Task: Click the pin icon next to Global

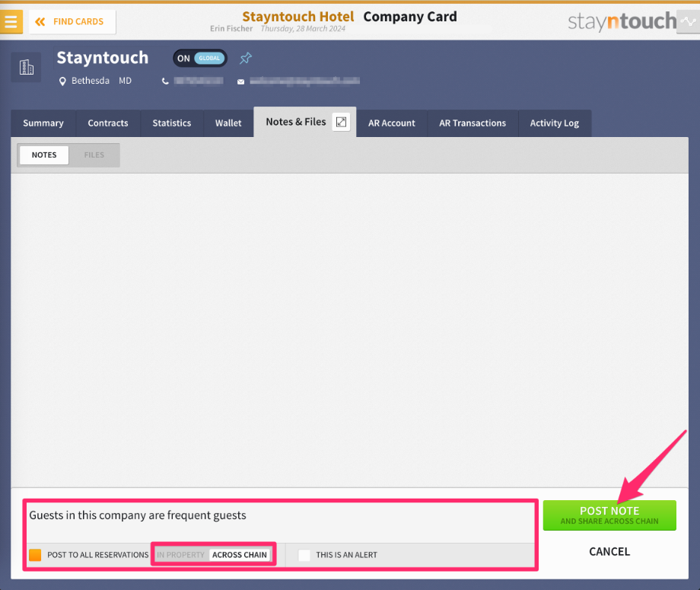Action: 246,58
